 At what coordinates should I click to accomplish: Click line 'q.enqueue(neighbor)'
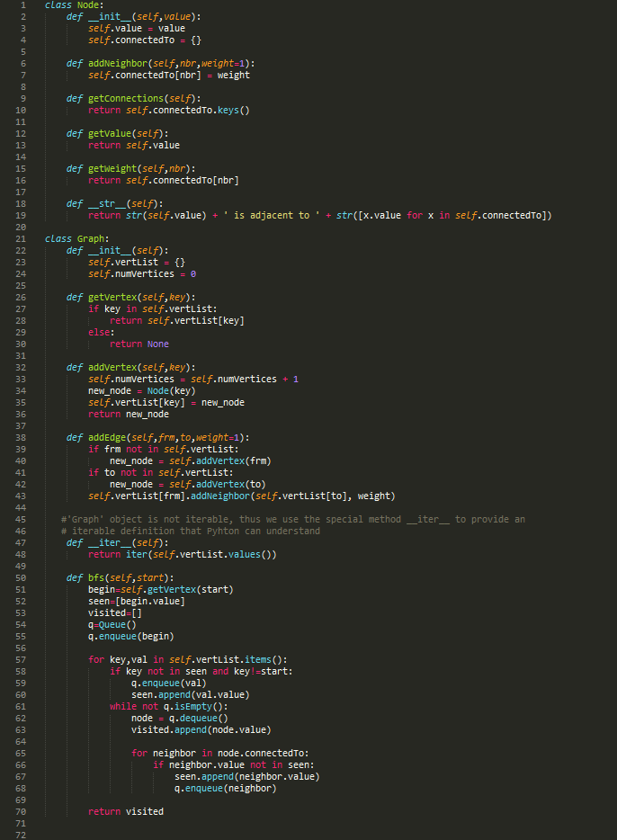[x=226, y=789]
